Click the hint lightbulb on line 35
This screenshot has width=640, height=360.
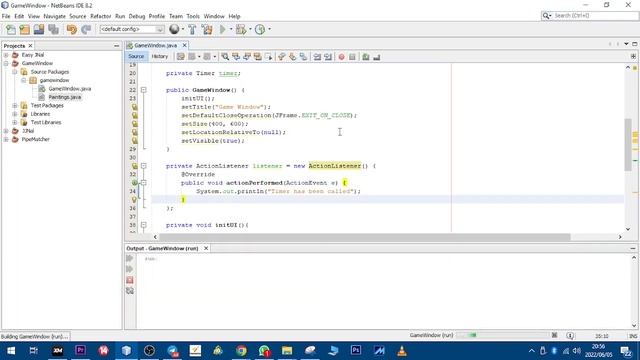click(134, 200)
